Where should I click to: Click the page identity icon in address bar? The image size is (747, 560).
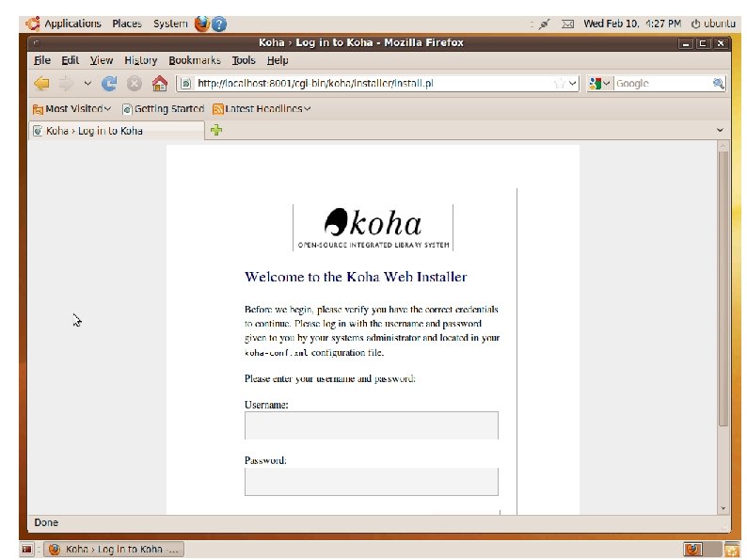[x=185, y=84]
